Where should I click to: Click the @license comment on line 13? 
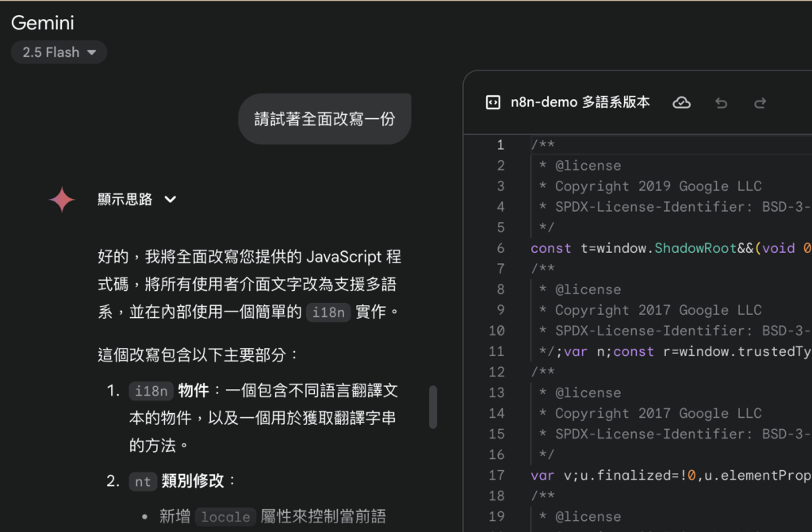[x=588, y=392]
